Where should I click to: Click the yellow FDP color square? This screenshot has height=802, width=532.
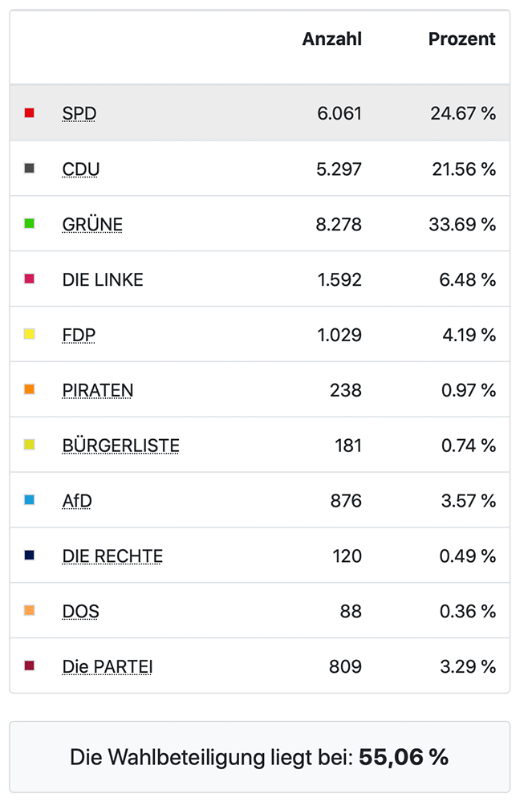pyautogui.click(x=30, y=334)
